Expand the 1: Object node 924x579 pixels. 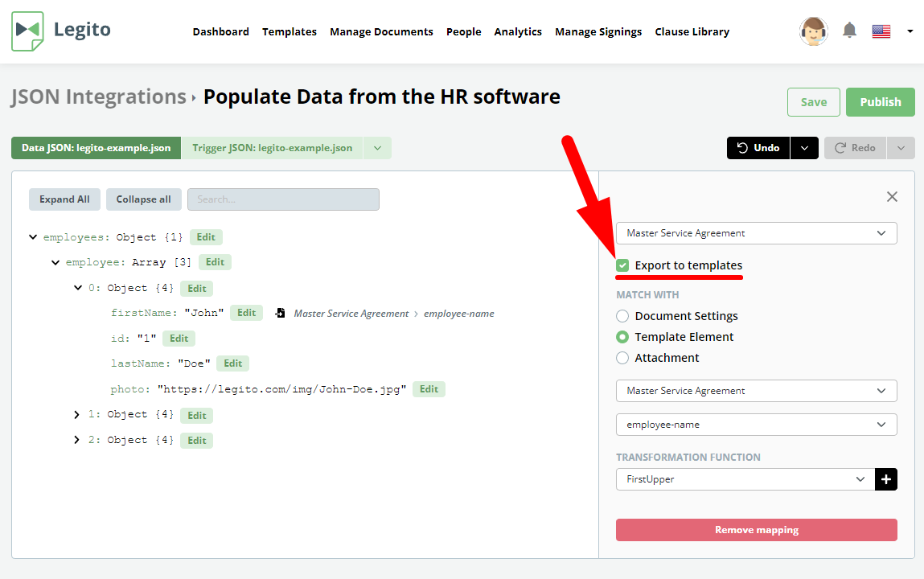[x=76, y=415]
